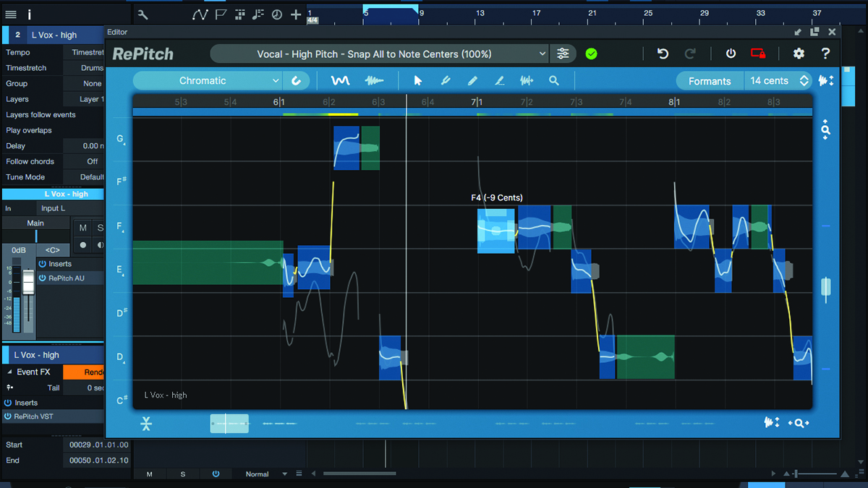Click the Render button in Event FX
The width and height of the screenshot is (868, 488).
point(84,372)
